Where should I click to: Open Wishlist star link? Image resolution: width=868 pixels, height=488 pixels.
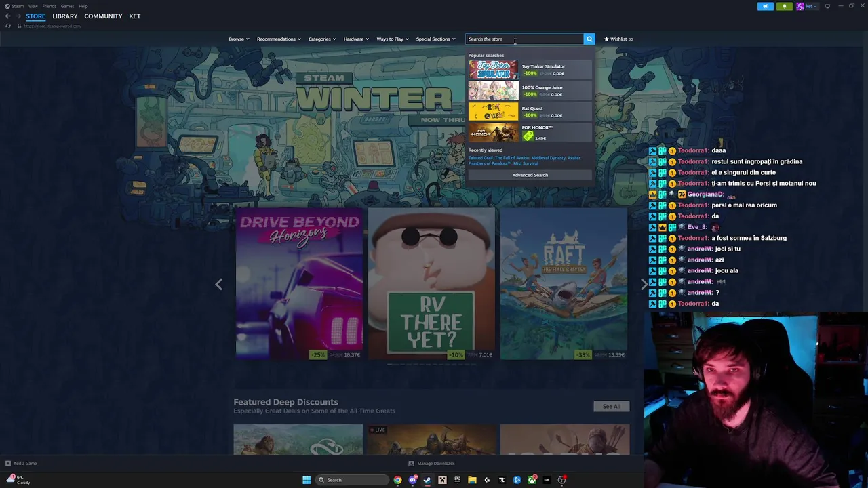point(618,39)
